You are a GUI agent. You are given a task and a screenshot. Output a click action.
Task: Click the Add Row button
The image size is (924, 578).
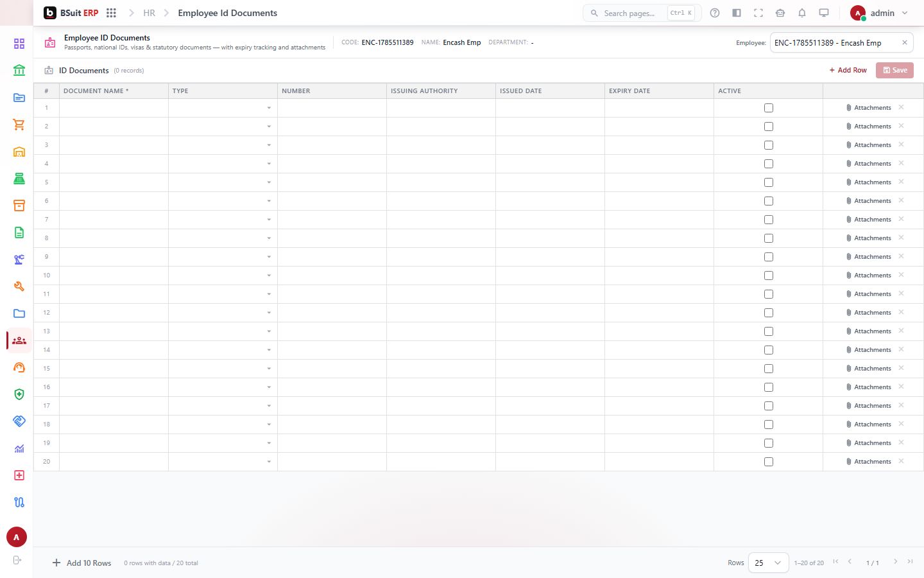coord(848,70)
